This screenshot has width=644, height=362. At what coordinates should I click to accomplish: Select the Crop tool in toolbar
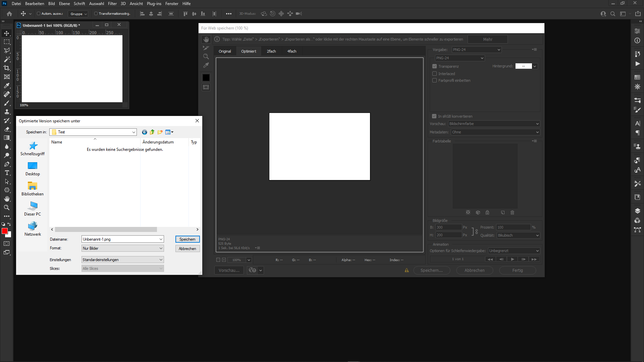(x=7, y=68)
